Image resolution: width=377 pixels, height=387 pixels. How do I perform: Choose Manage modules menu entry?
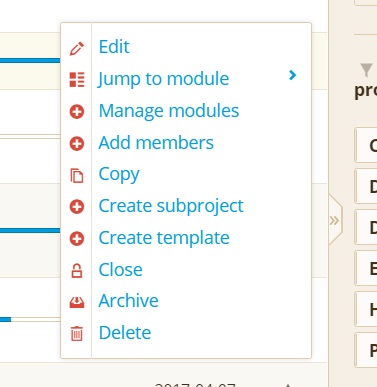pos(169,111)
